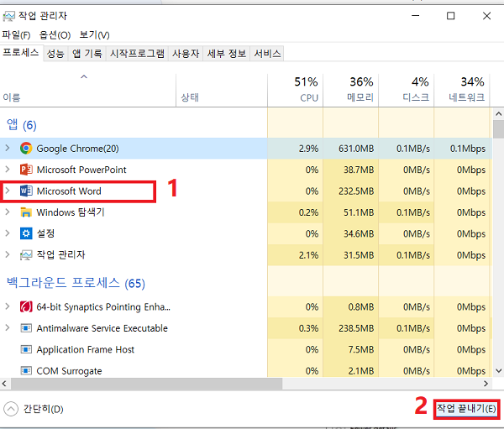Viewport: 504px width, 429px height.
Task: Click the 작업 관리자 process row icon
Action: [x=26, y=255]
